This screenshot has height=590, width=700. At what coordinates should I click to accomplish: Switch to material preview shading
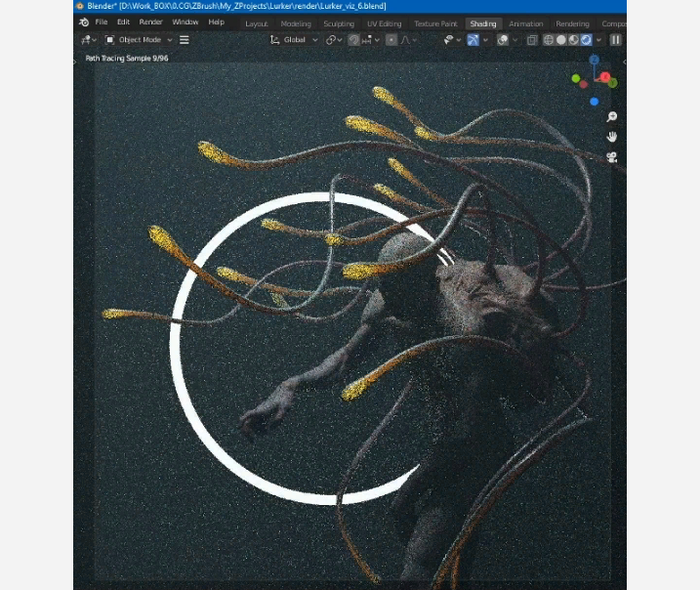coord(573,40)
